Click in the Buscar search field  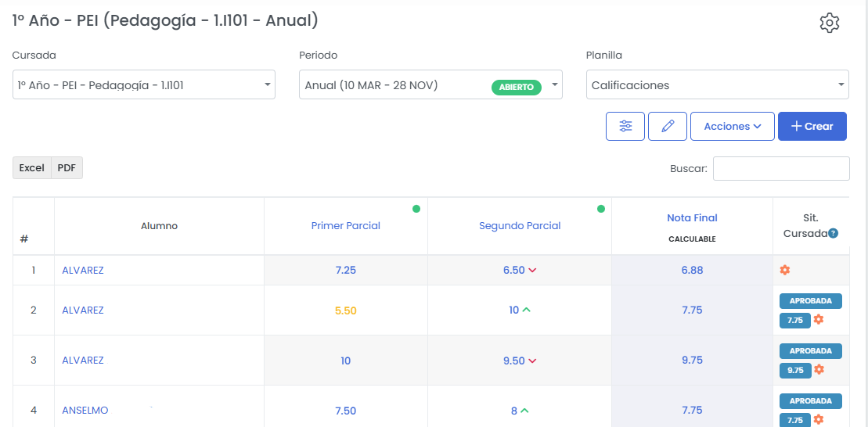[780, 168]
